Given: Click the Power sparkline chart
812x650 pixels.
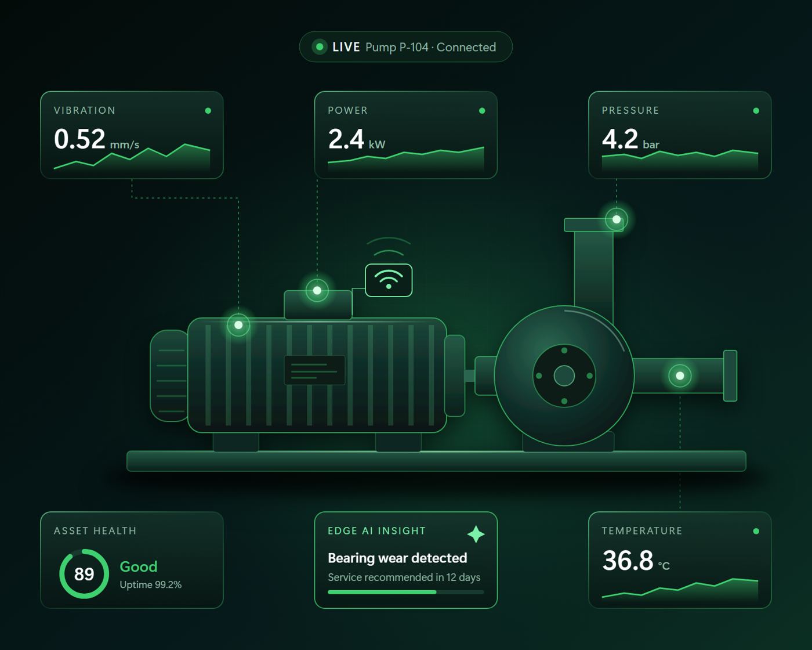Looking at the screenshot, I should 406,158.
